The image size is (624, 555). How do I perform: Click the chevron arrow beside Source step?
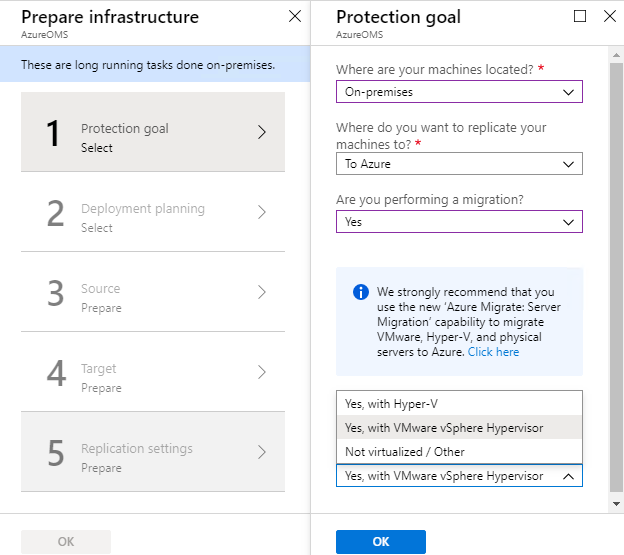(x=261, y=292)
